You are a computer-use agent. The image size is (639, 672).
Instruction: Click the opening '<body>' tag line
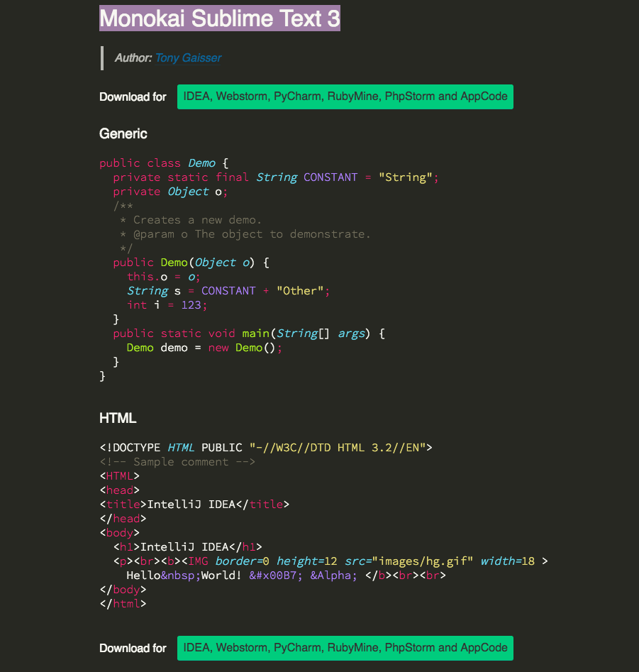point(119,533)
